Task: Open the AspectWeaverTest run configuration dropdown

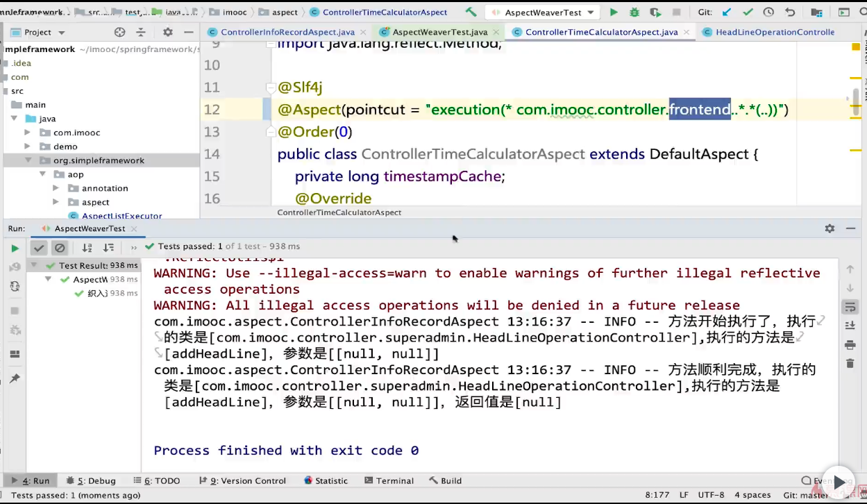Action: pos(542,12)
